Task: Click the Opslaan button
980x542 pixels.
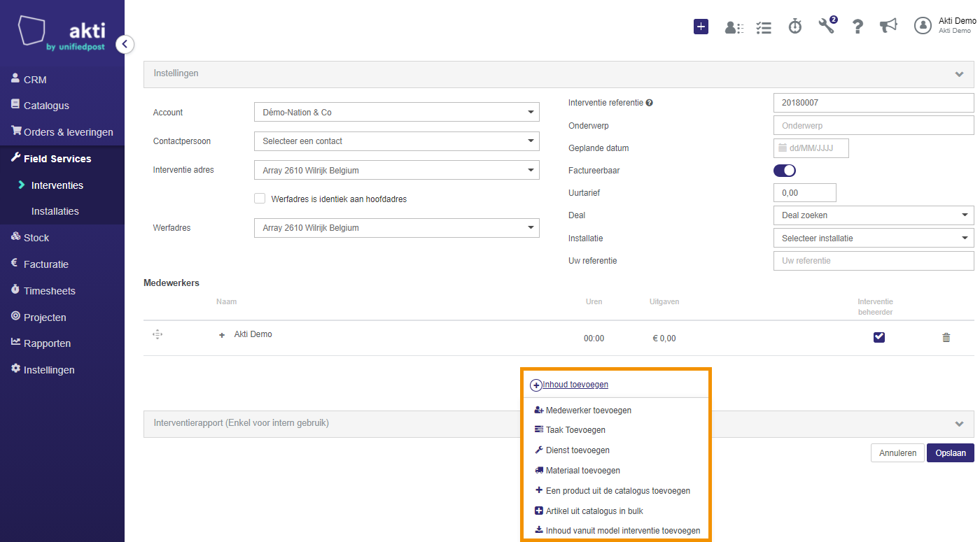Action: click(951, 453)
